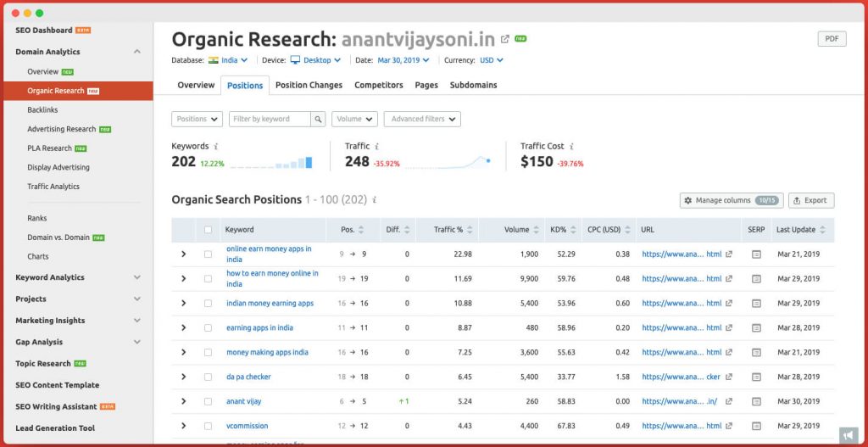Check the anant vijay row

209,401
